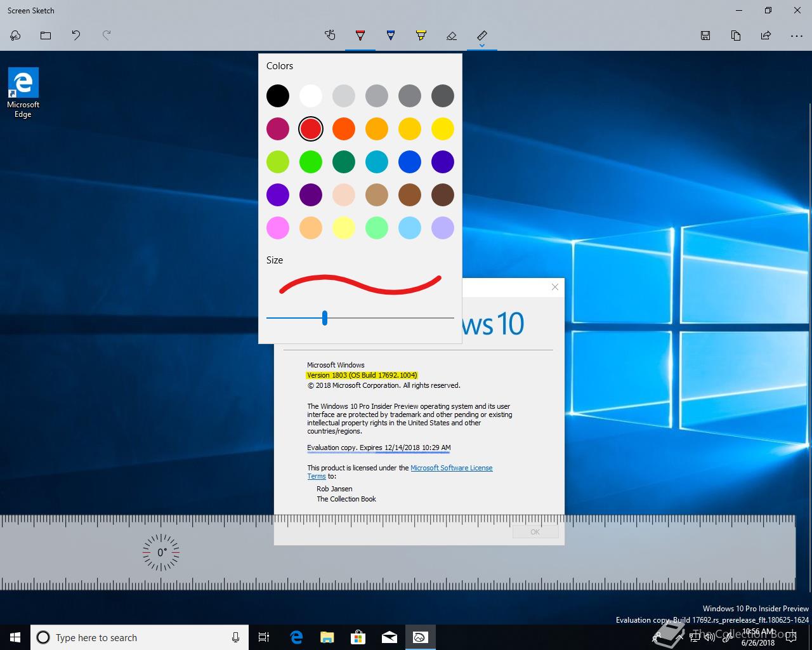Minimize the Screen Sketch window
The image size is (812, 650).
point(739,10)
